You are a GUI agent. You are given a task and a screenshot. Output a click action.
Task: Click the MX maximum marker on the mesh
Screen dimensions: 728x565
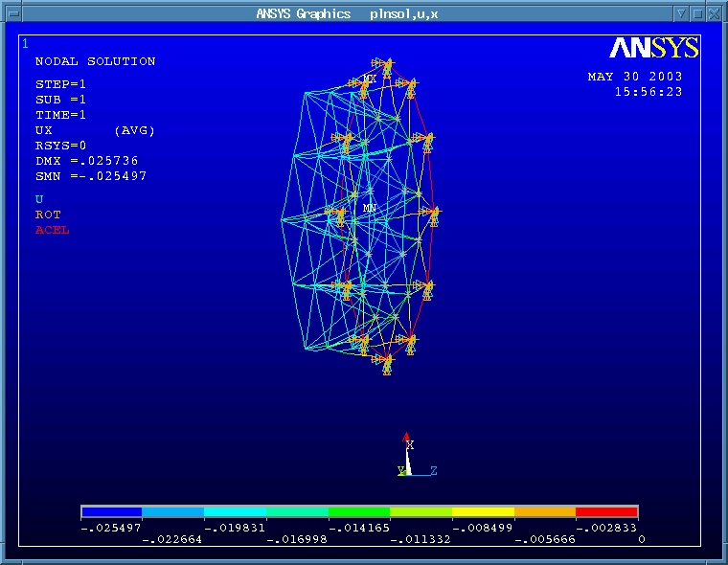coord(370,79)
